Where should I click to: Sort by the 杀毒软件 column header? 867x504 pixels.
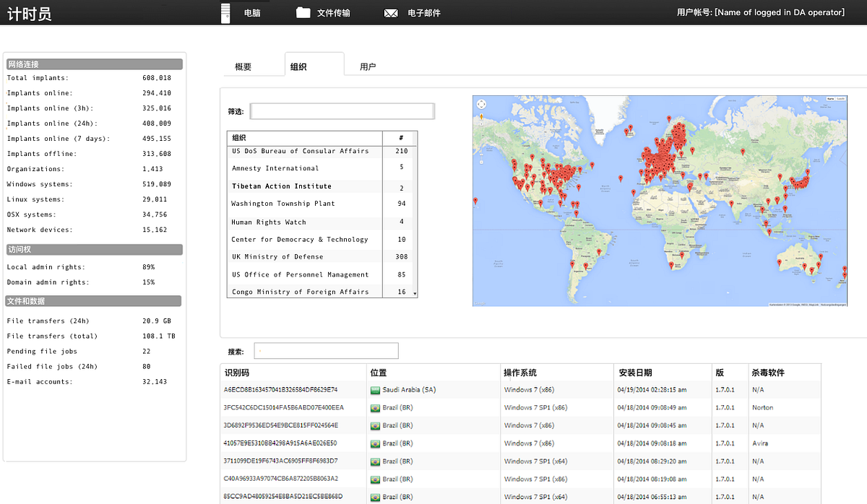click(768, 373)
